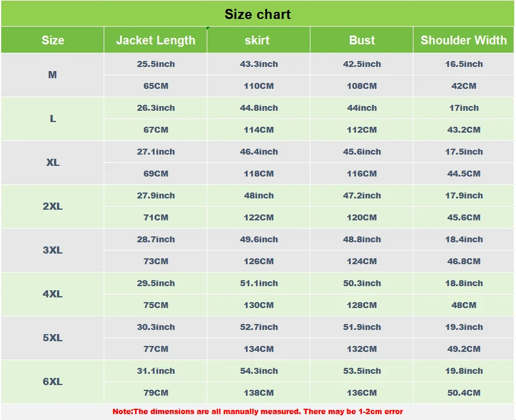Click the Size chart title bar

tap(258, 14)
